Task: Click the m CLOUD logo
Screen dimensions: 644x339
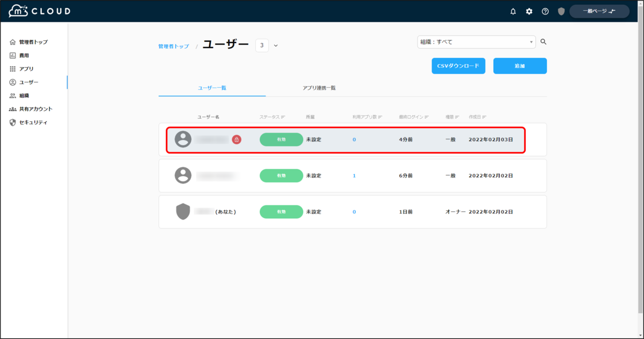Action: [x=39, y=11]
